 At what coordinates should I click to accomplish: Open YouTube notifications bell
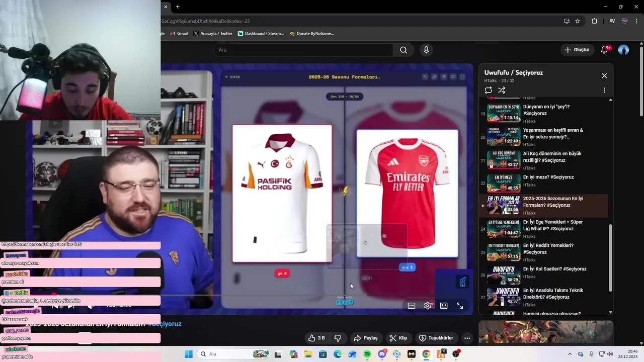[x=605, y=50]
